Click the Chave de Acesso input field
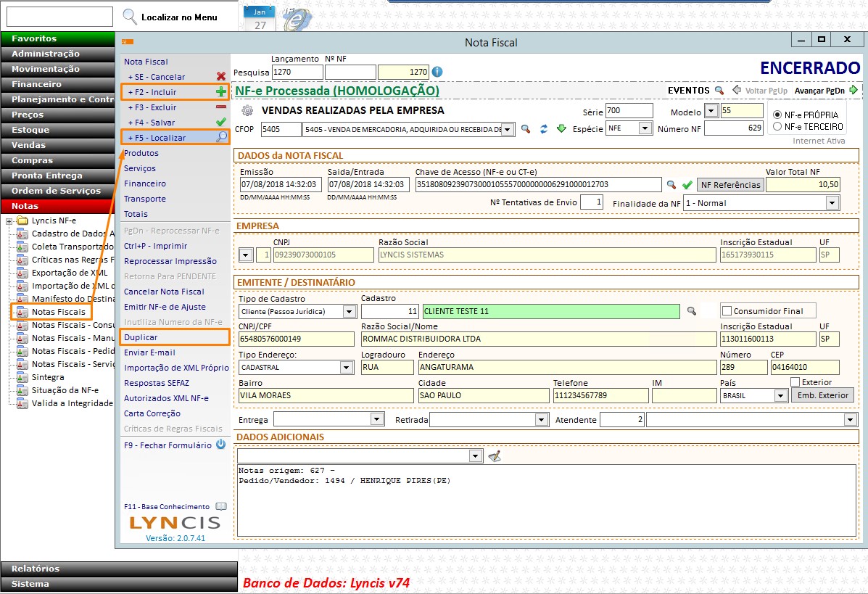This screenshot has height=594, width=868. 537,185
